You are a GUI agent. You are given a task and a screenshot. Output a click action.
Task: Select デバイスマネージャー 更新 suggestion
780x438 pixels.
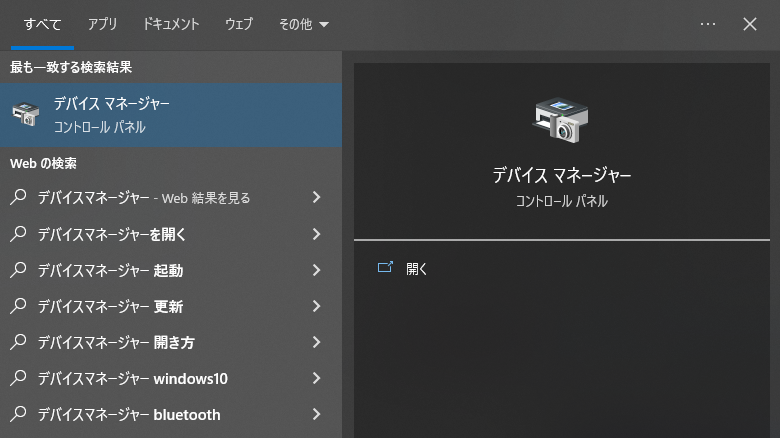coord(171,306)
